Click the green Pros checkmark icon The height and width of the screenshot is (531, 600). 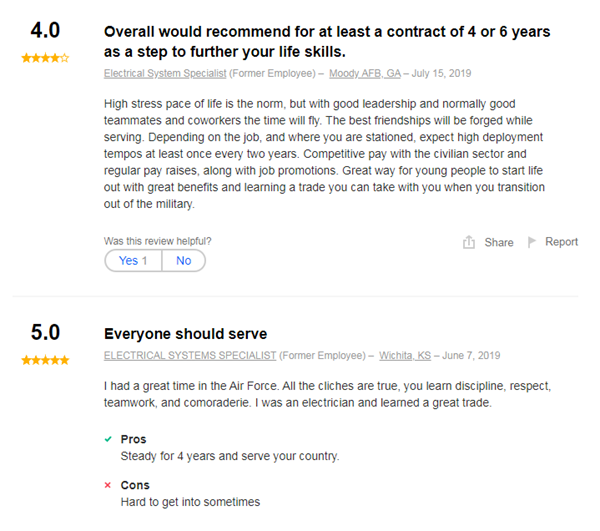click(108, 439)
